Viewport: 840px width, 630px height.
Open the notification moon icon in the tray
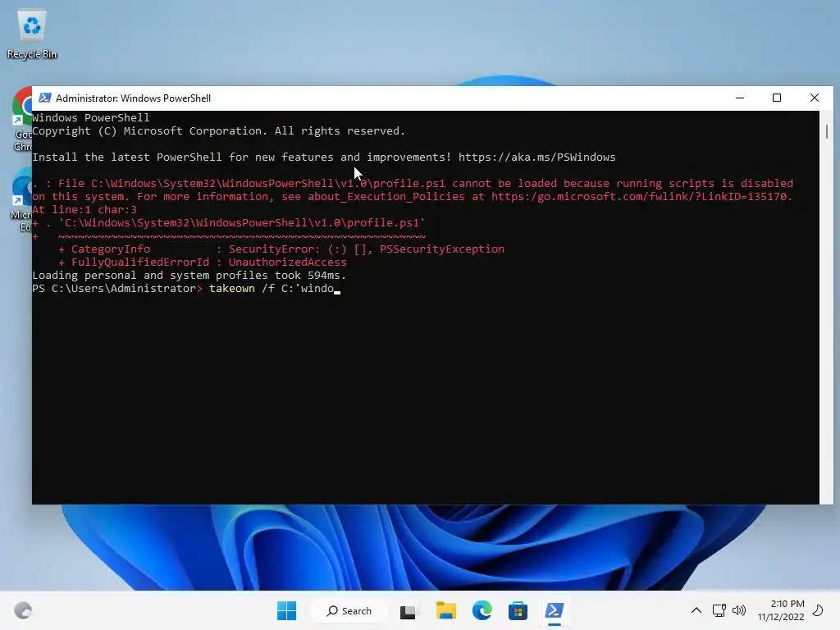[x=818, y=610]
